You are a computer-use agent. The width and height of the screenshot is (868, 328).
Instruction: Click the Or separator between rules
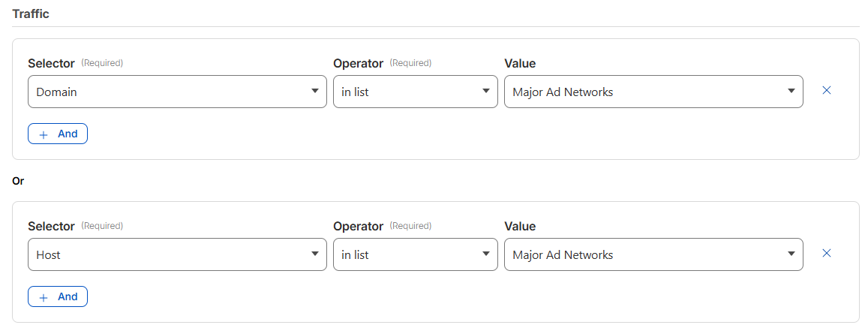(x=18, y=181)
